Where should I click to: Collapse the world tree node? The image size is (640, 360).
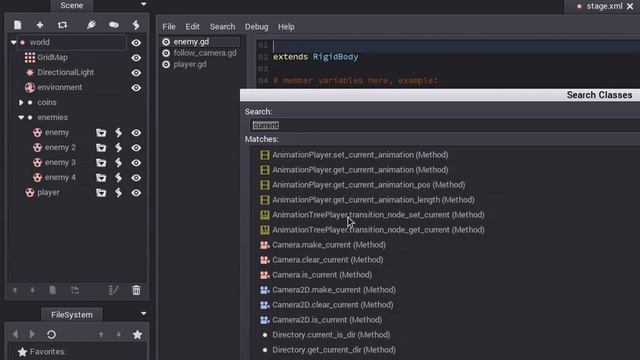pos(13,42)
